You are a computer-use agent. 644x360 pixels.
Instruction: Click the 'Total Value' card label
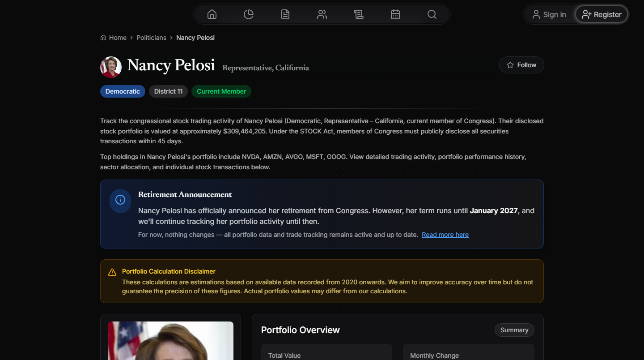284,356
